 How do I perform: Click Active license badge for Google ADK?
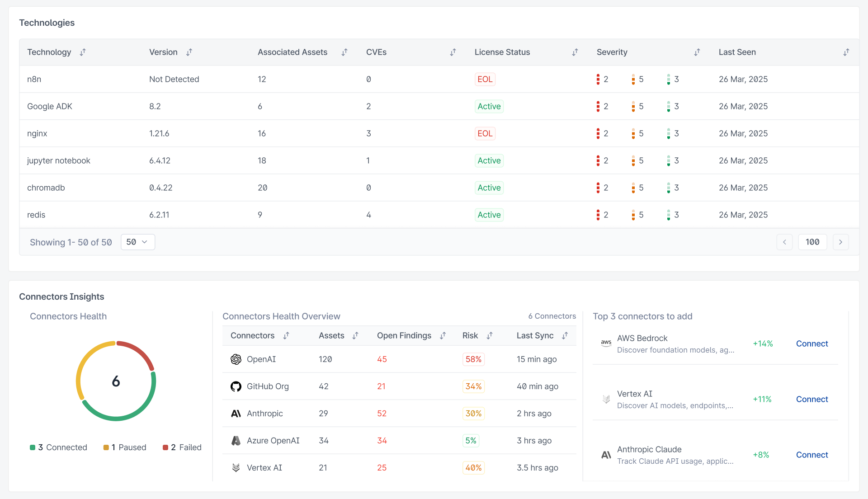click(489, 107)
